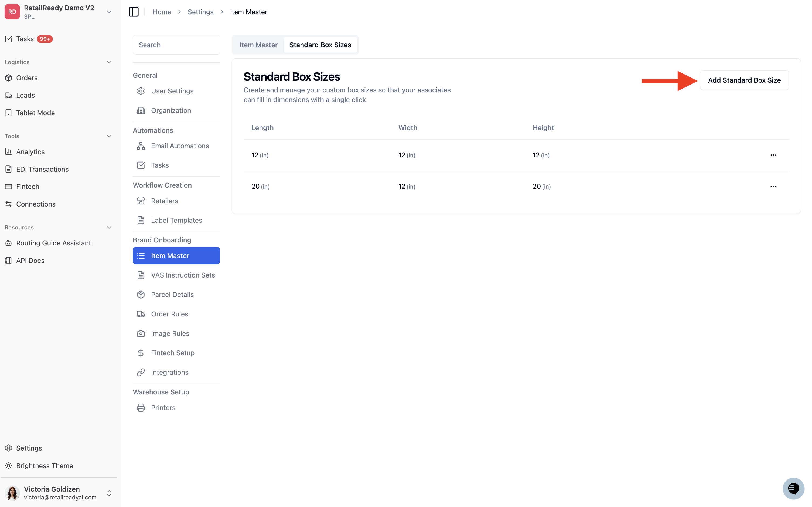
Task: Click the Parcel Details package icon
Action: pyautogui.click(x=141, y=295)
